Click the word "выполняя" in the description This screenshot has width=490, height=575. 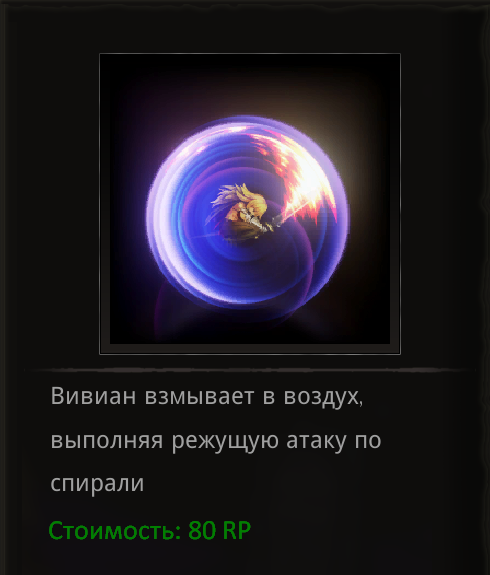106,441
